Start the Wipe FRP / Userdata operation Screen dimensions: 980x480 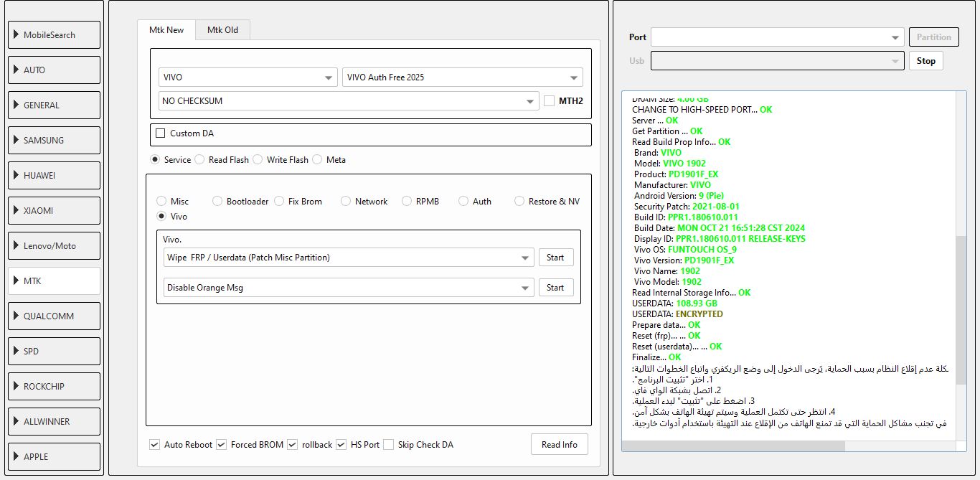556,258
